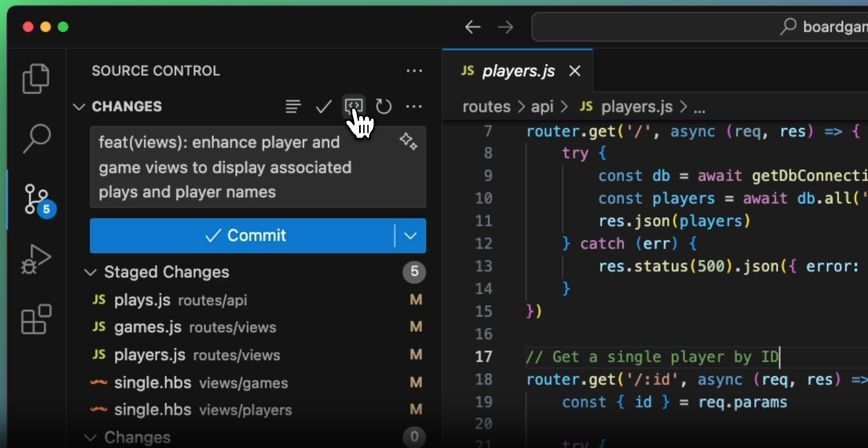Click the comment '// Get a single player by ID'
Image resolution: width=868 pixels, height=448 pixels.
point(652,357)
